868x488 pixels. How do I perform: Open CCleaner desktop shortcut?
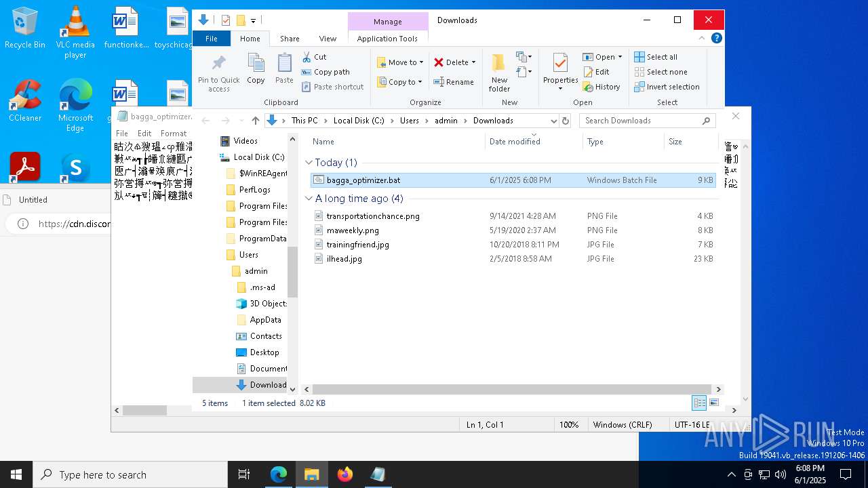click(25, 100)
